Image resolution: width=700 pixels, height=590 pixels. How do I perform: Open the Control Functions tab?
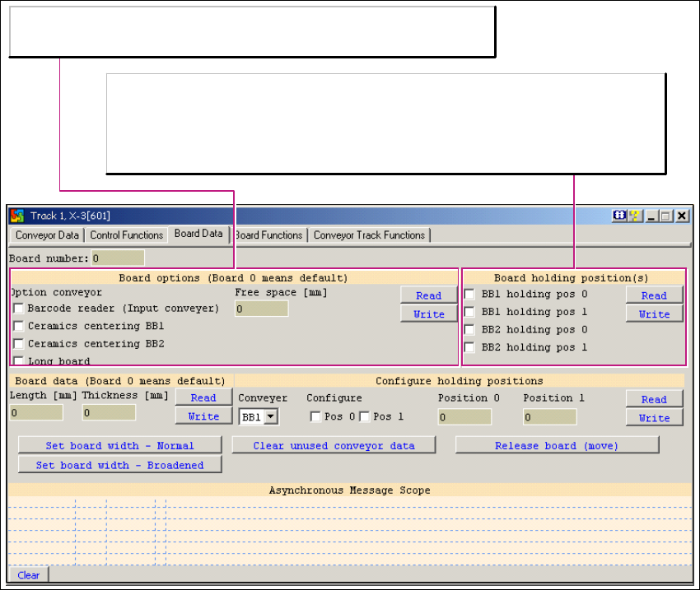click(x=126, y=235)
